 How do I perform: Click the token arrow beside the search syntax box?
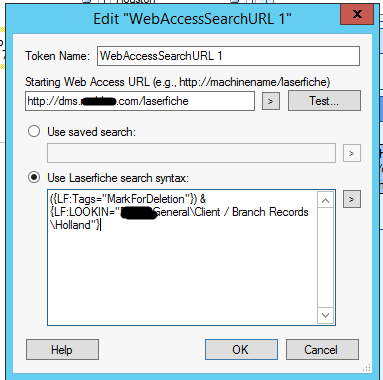point(352,199)
